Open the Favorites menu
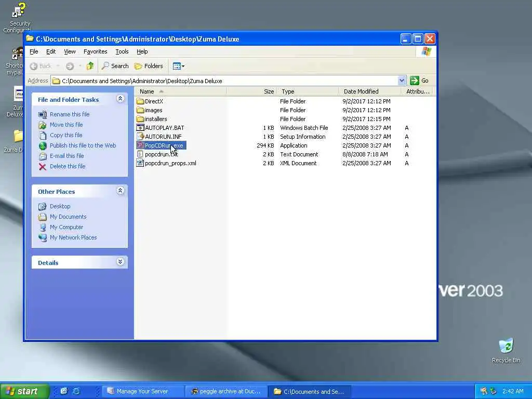 point(96,51)
